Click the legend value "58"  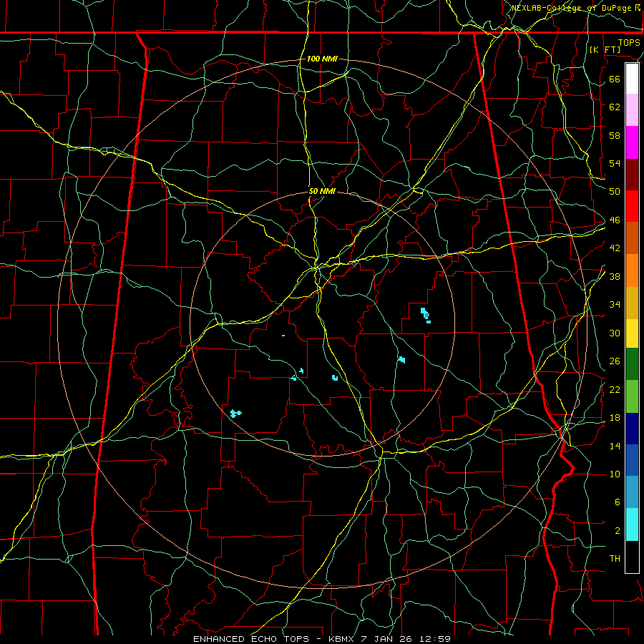[615, 135]
